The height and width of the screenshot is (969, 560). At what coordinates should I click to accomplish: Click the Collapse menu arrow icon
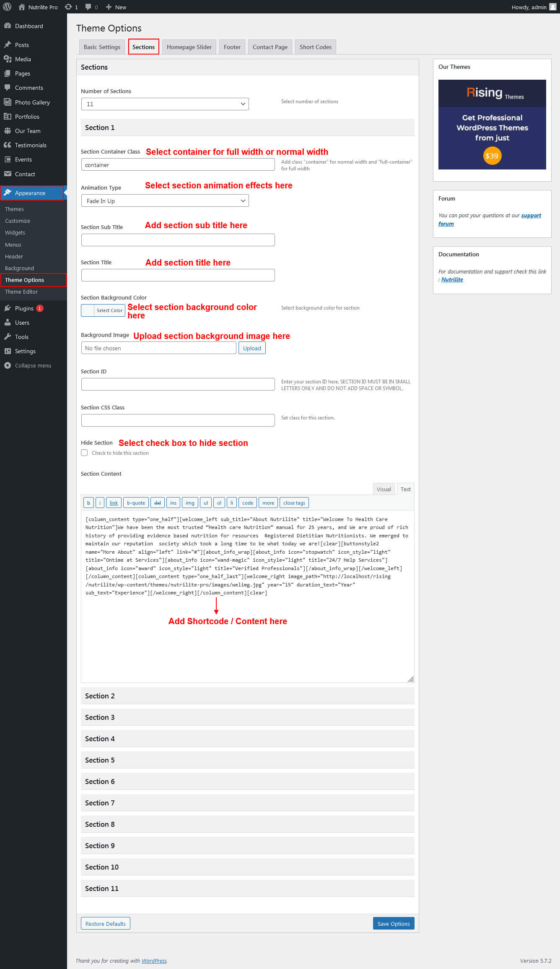point(8,365)
